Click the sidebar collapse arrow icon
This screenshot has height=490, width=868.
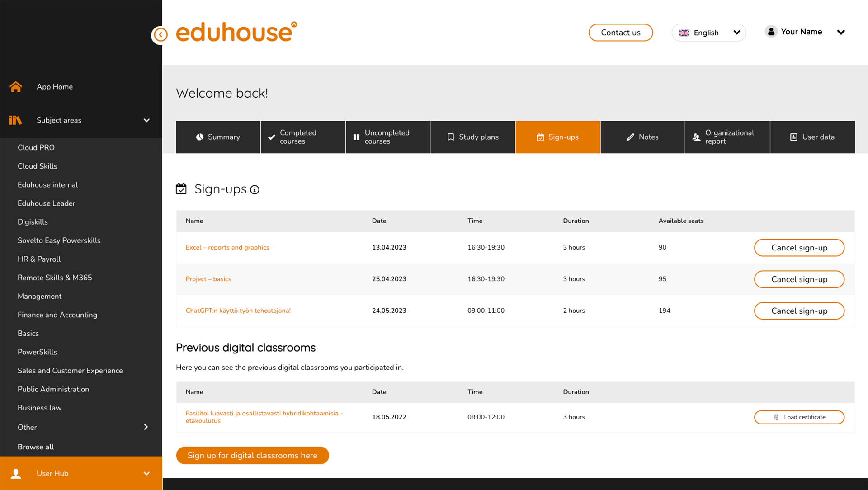160,35
